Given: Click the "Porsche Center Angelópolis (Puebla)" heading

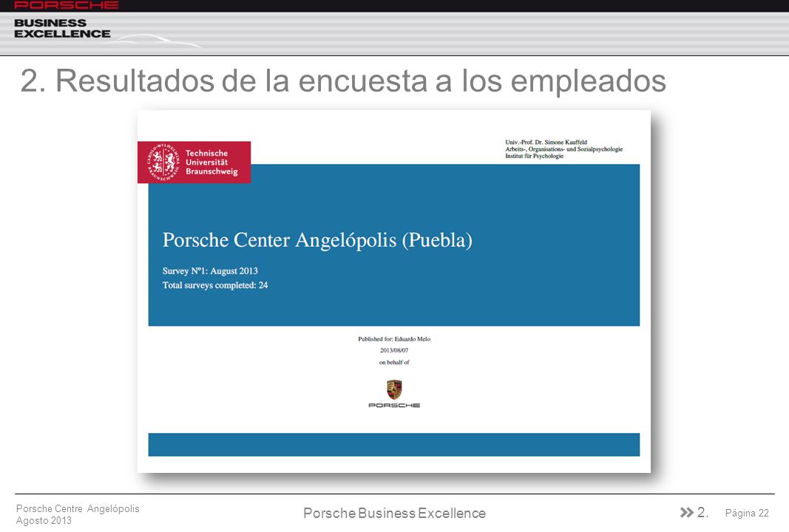Looking at the screenshot, I should [x=317, y=240].
